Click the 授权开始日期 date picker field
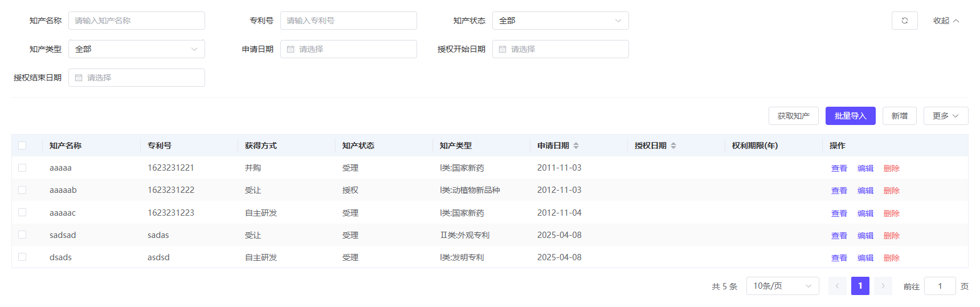Image resolution: width=980 pixels, height=307 pixels. [561, 49]
